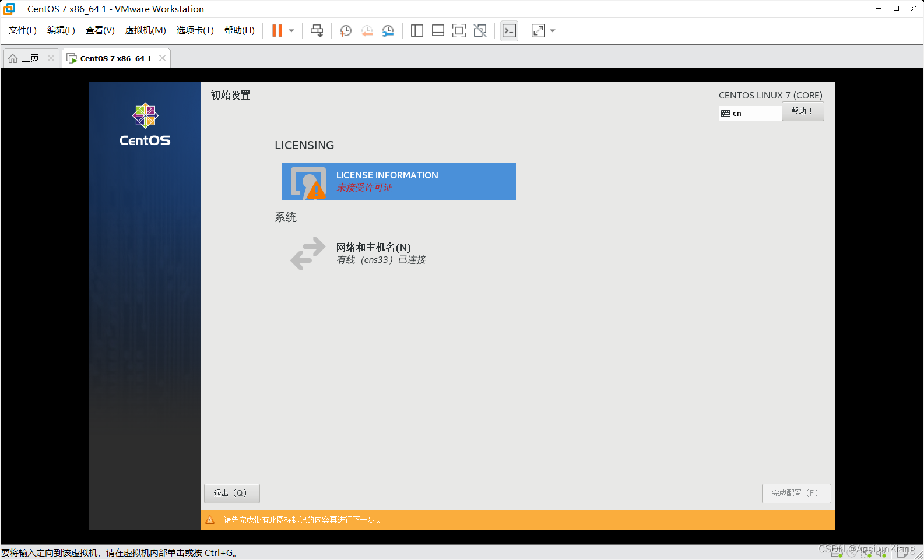Maximize the VMware Workstation window

[x=896, y=9]
